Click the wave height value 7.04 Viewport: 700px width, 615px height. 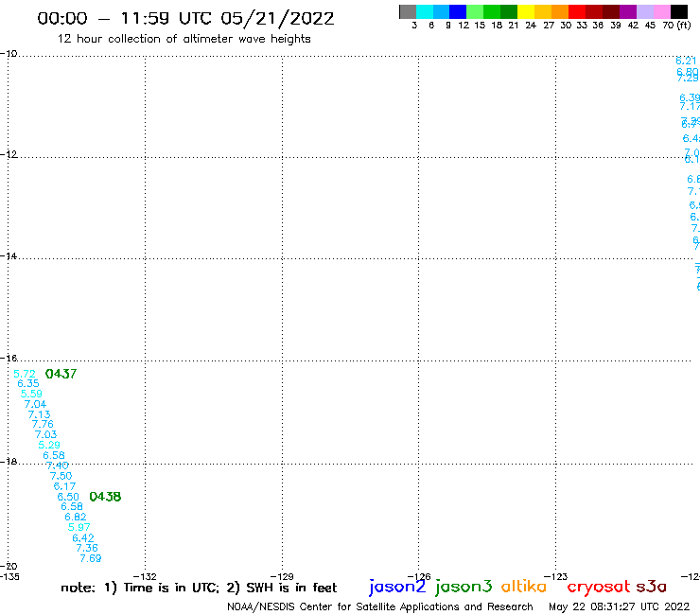point(35,404)
